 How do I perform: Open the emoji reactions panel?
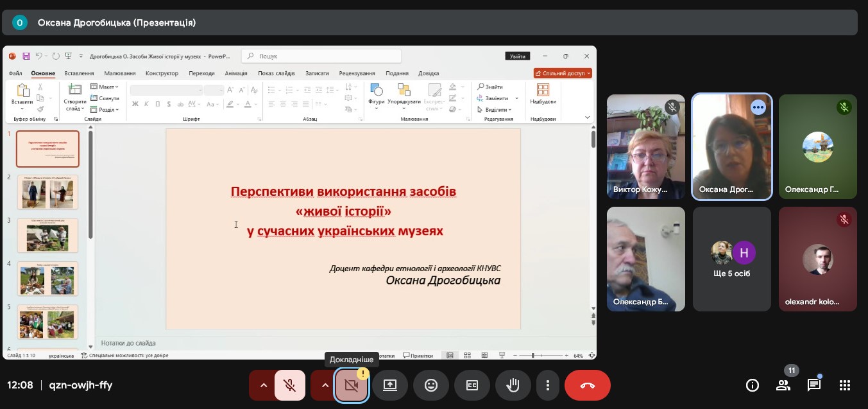point(431,385)
